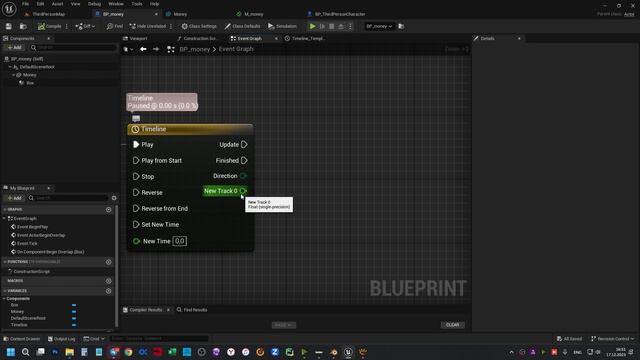Click the Components panel search field
Screen dimensions: 640x360
tap(73, 48)
